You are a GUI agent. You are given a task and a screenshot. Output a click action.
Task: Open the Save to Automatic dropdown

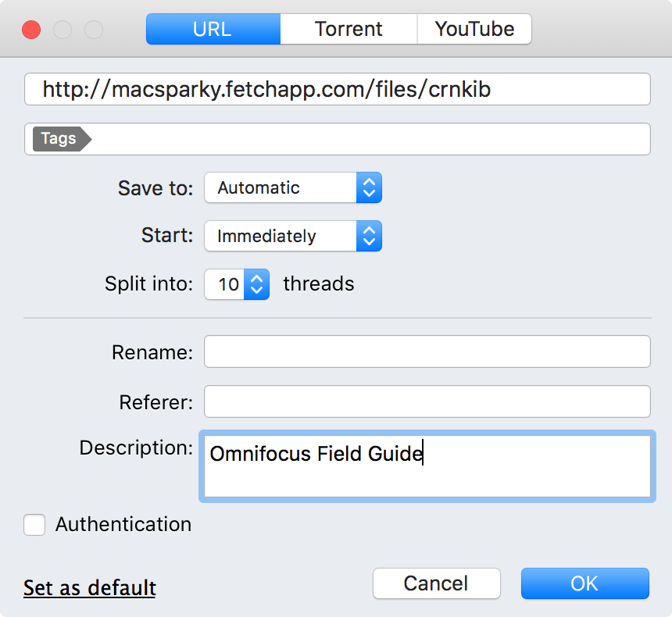293,187
